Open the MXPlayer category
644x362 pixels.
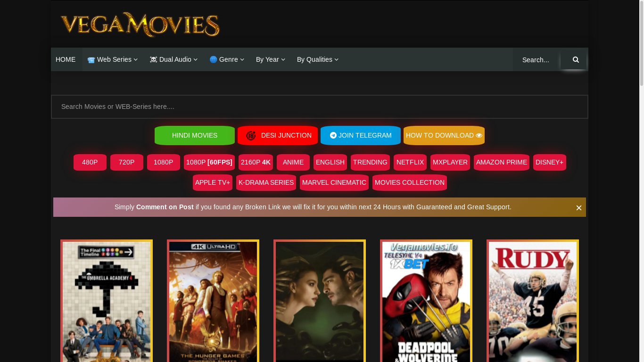coord(450,162)
